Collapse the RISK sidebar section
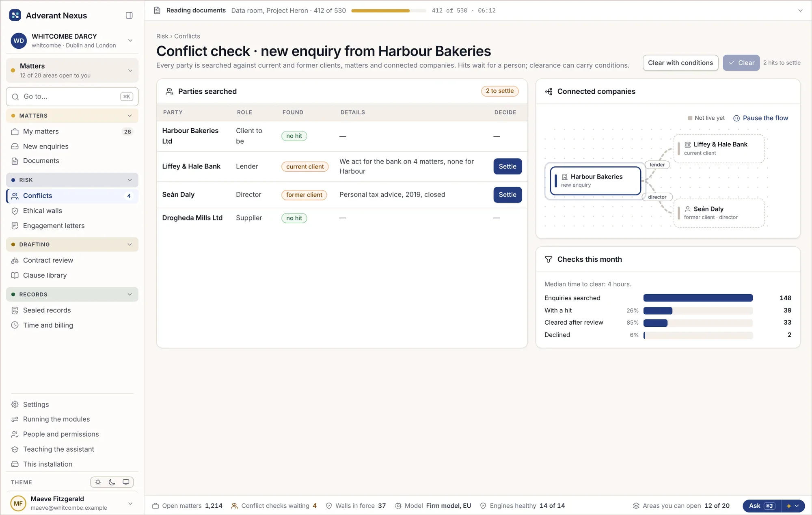This screenshot has height=515, width=812. click(72, 180)
